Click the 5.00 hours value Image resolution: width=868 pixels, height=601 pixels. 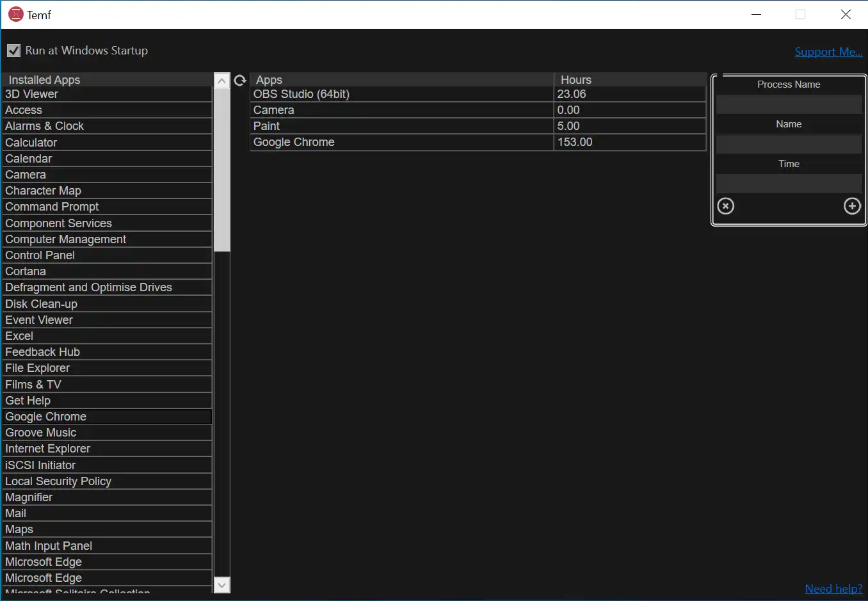630,126
